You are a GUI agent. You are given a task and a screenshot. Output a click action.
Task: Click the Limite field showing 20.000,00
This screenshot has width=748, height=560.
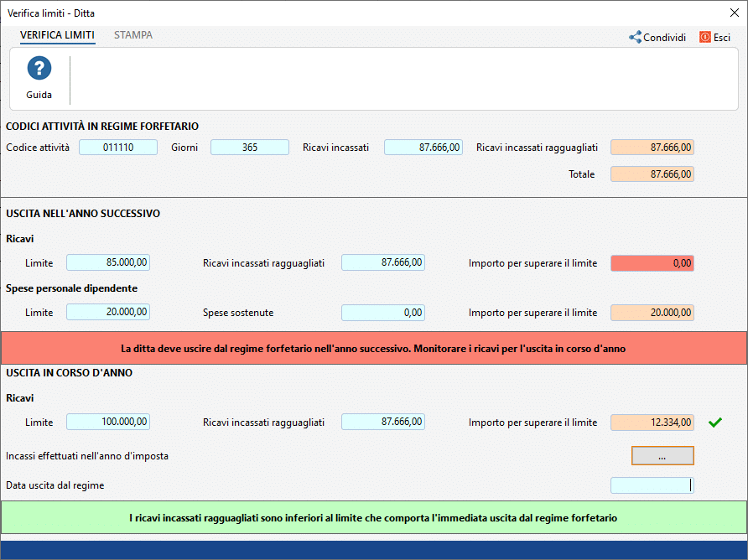tap(108, 312)
